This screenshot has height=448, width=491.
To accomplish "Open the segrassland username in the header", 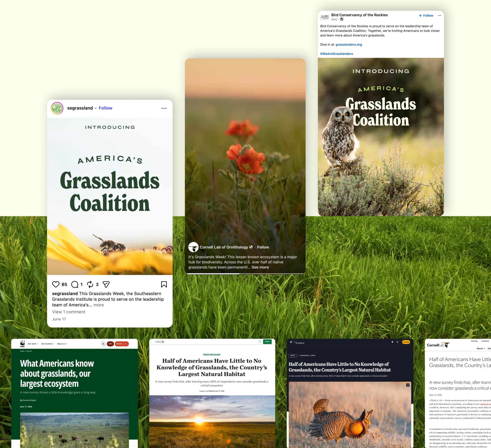I will coord(80,108).
